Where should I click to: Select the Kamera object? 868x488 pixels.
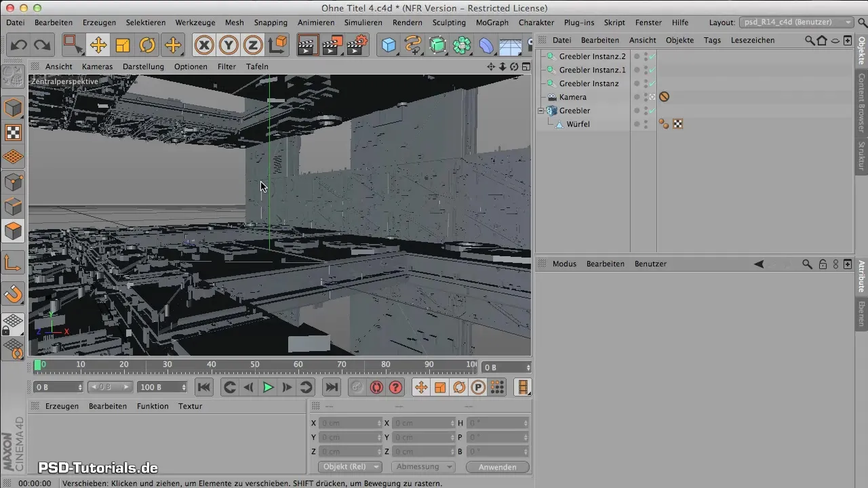(573, 97)
